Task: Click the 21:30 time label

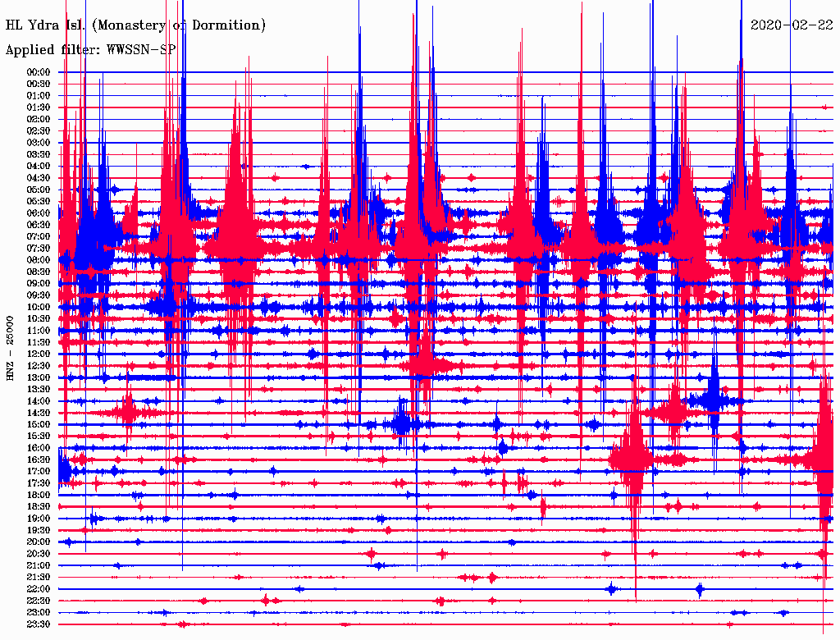Action: click(x=39, y=578)
